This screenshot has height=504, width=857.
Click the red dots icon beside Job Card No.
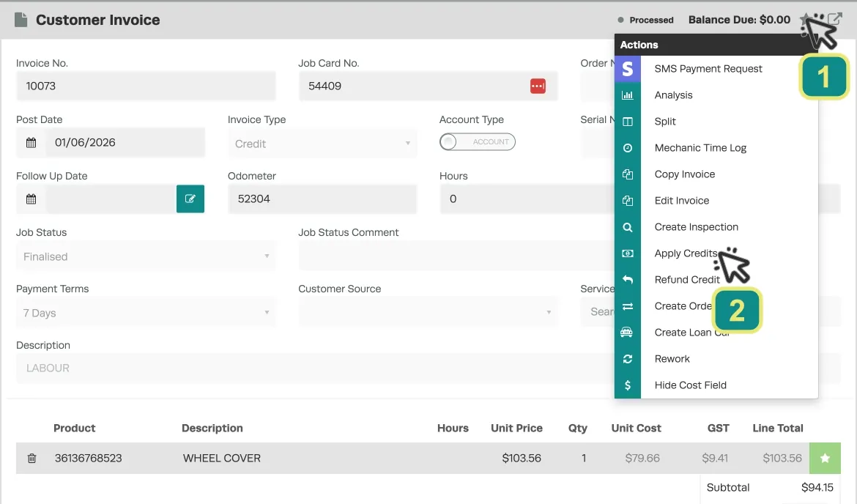(x=538, y=86)
